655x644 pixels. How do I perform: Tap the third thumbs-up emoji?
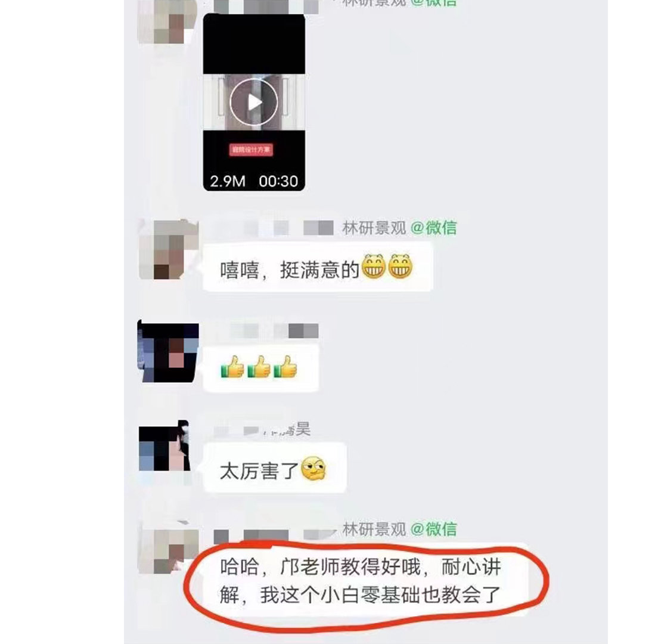(285, 367)
